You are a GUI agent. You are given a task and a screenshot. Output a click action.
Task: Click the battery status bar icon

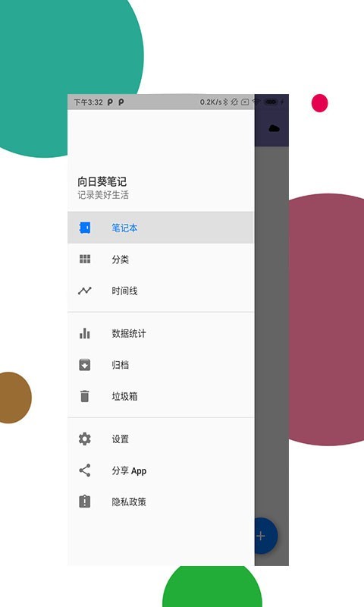[271, 102]
